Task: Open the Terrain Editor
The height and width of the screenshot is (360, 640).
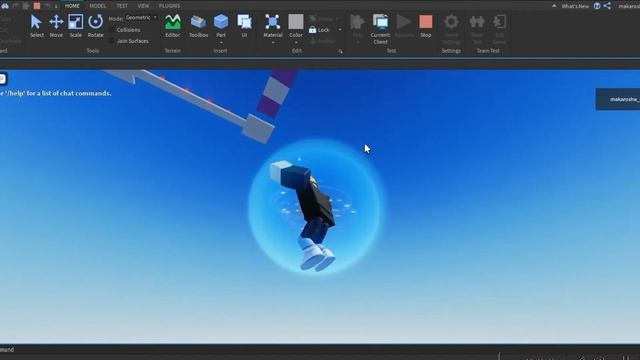Action: (x=173, y=26)
